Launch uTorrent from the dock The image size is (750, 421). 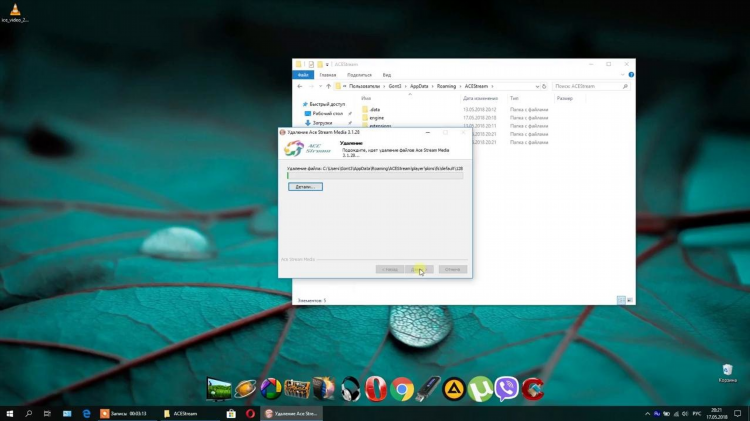click(480, 389)
